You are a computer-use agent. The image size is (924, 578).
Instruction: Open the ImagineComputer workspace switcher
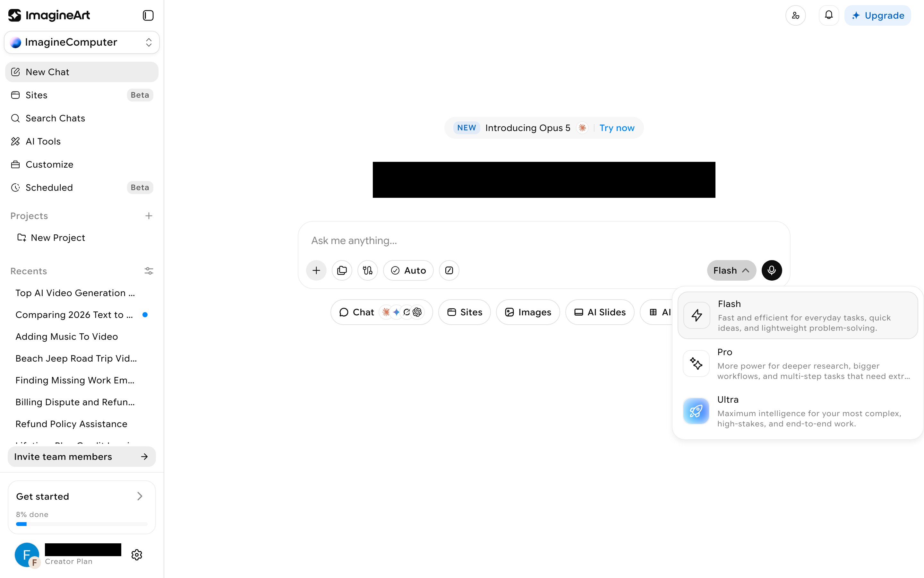pyautogui.click(x=82, y=42)
